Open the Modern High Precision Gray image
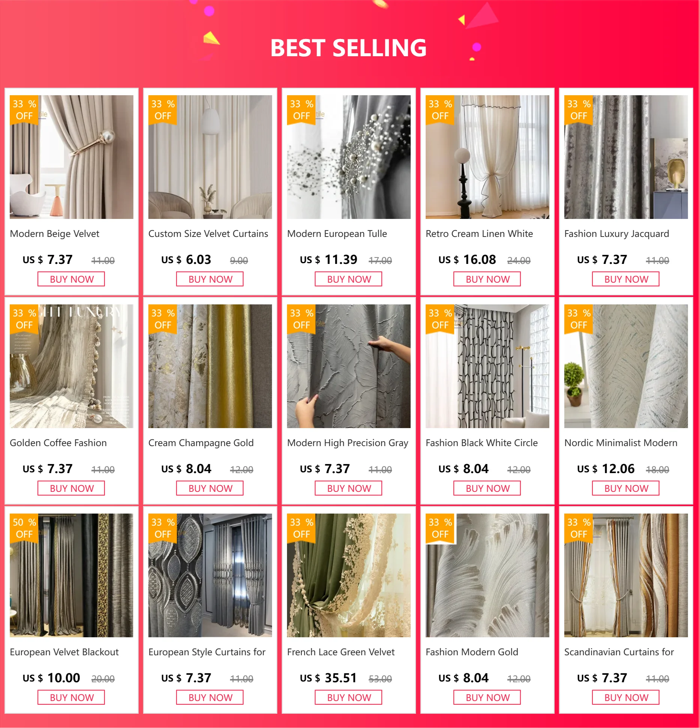Viewport: 700px width, 728px height. (349, 366)
